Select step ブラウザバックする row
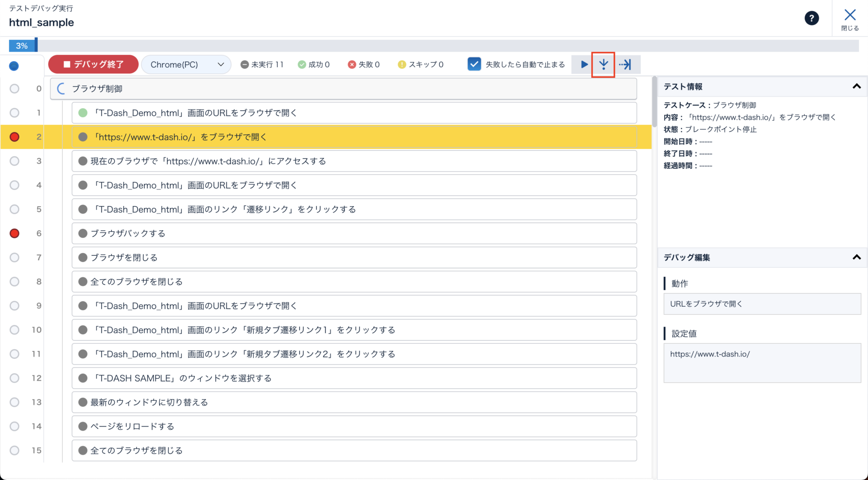 point(354,233)
